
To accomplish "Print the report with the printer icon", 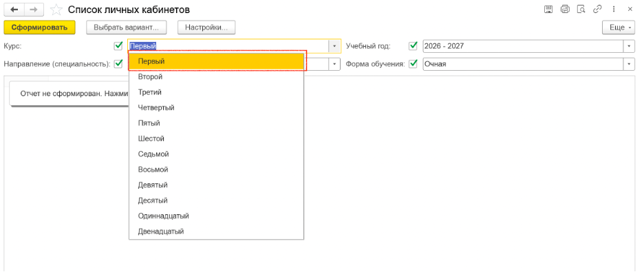I will (565, 10).
